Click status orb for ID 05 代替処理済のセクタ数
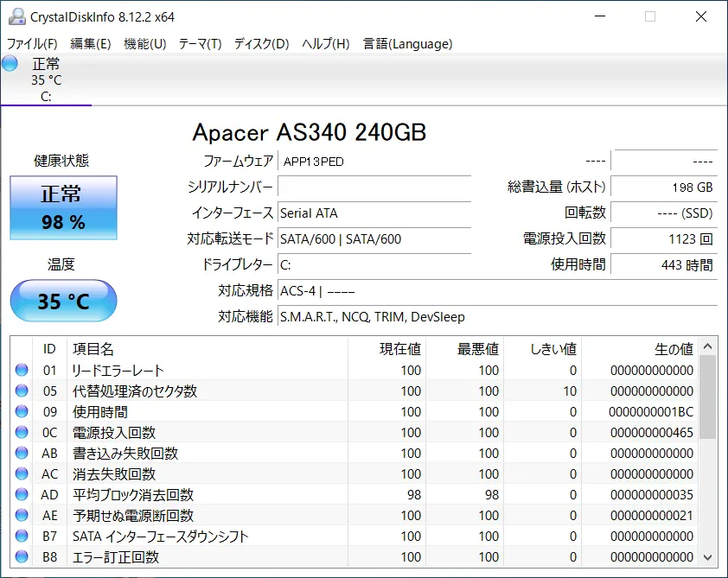 [22, 391]
